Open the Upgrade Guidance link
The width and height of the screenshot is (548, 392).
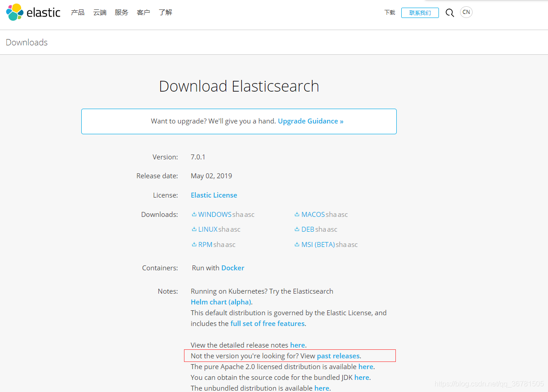click(311, 121)
